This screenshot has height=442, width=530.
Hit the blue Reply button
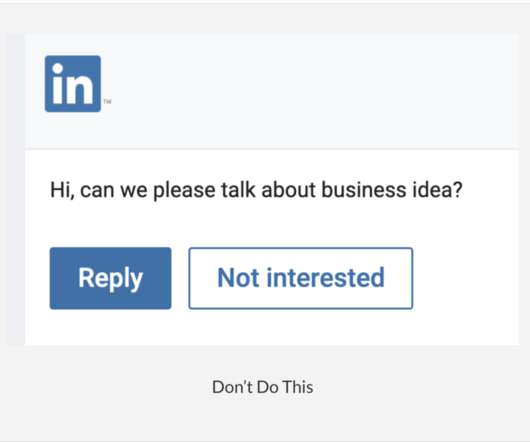(111, 278)
